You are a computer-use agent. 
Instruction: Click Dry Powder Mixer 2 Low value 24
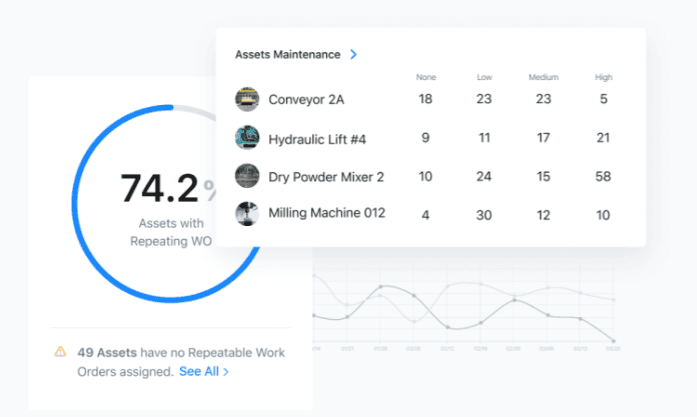click(x=484, y=176)
